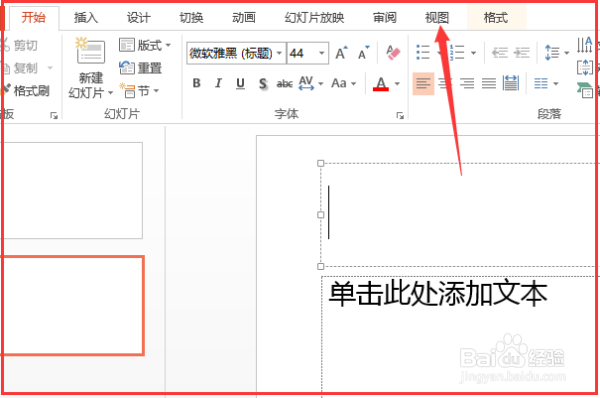600x398 pixels.
Task: Clear all formatting with the eraser icon
Action: click(x=393, y=53)
